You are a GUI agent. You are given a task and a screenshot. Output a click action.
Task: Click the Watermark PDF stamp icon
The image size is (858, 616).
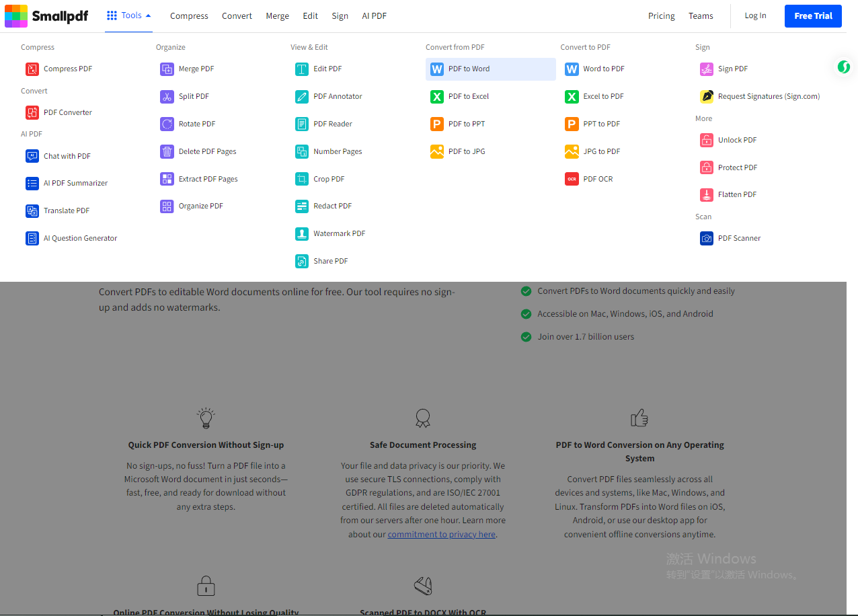click(x=302, y=233)
